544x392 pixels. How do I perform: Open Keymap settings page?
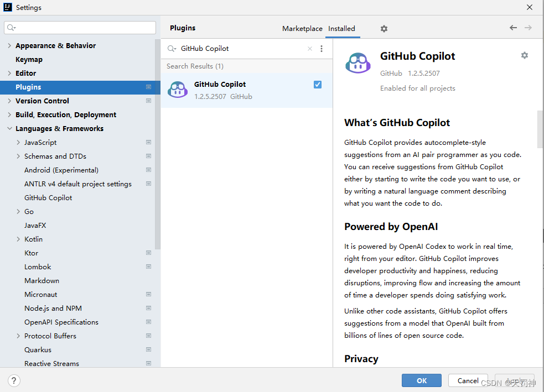click(x=29, y=59)
